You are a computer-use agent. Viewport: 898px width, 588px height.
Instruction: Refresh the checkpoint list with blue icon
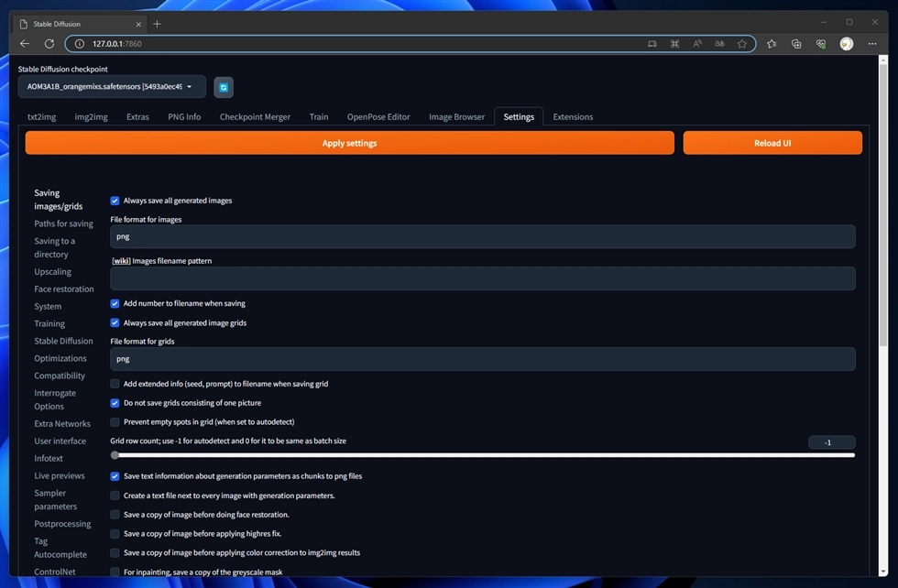224,87
